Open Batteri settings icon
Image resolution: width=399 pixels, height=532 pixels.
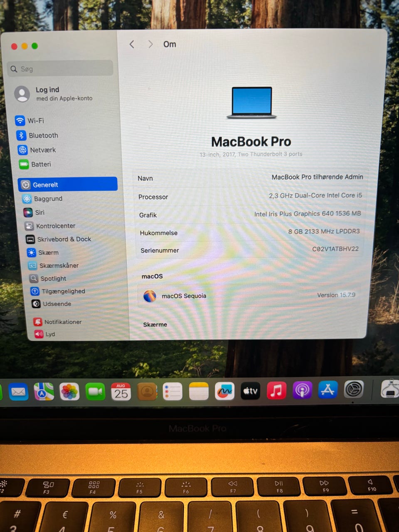pyautogui.click(x=24, y=164)
